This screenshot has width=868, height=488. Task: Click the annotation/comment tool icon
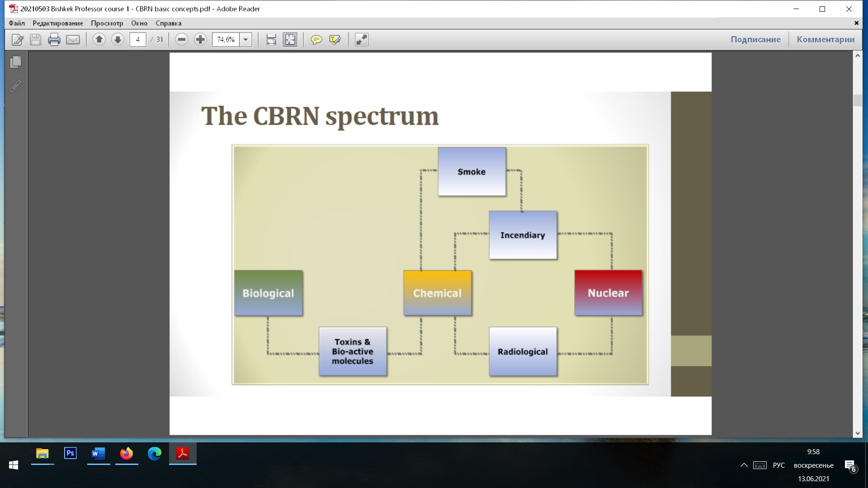pyautogui.click(x=316, y=39)
